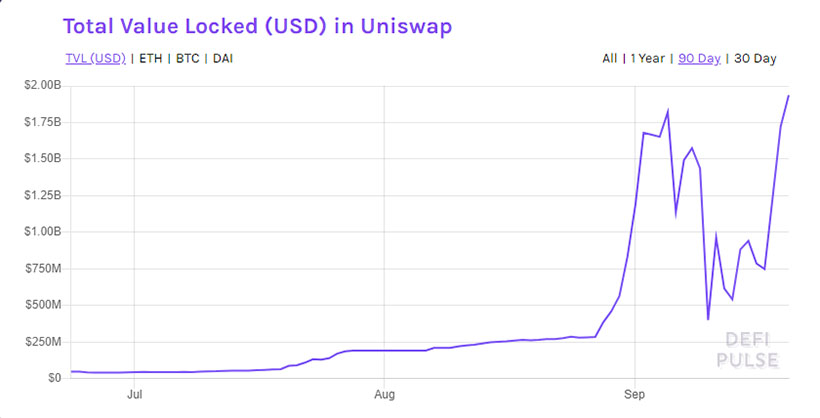The image size is (820, 418).
Task: Click the $500M y-axis label
Action: 42,305
